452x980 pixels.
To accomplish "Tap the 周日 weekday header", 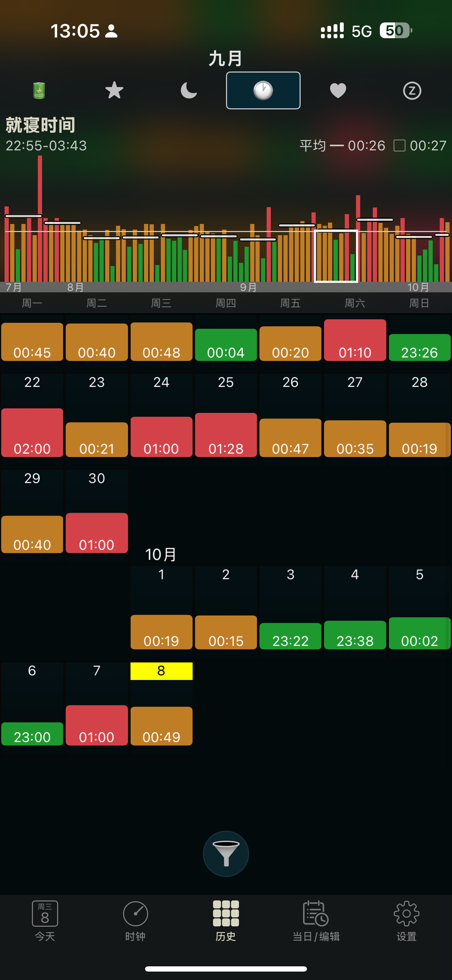I will click(420, 303).
